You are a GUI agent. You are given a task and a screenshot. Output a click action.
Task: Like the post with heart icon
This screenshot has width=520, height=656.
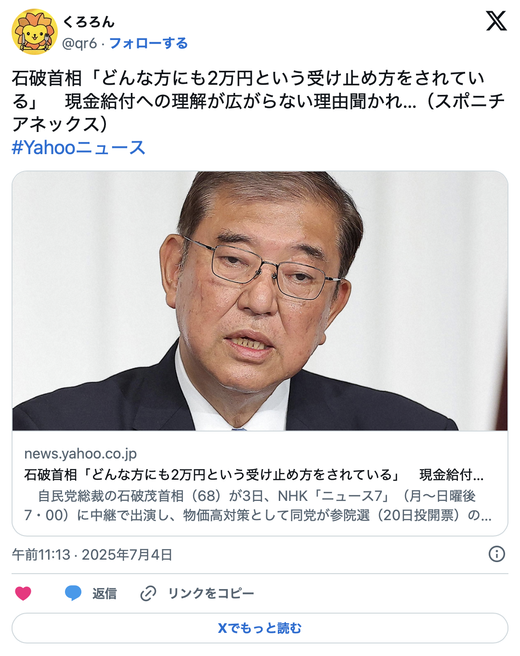23,593
